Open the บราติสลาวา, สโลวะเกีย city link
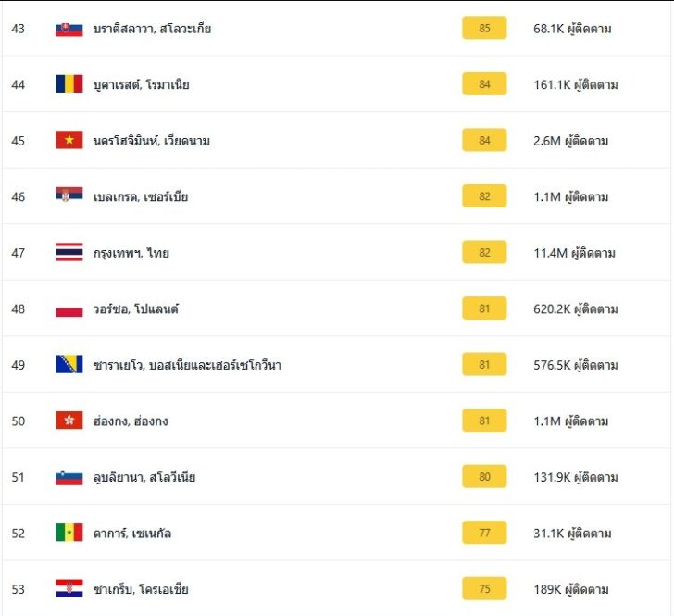Viewport: 674px width, 616px height. pos(152,29)
